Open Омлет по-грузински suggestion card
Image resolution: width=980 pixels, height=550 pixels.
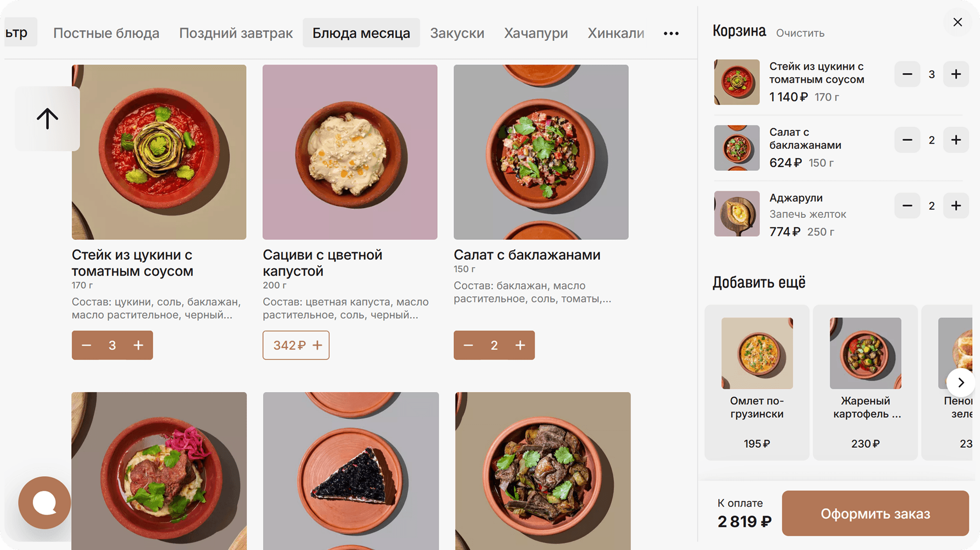[757, 382]
